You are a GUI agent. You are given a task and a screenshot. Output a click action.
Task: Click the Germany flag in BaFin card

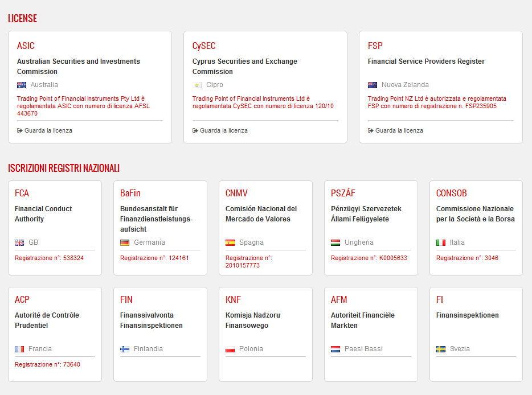125,242
